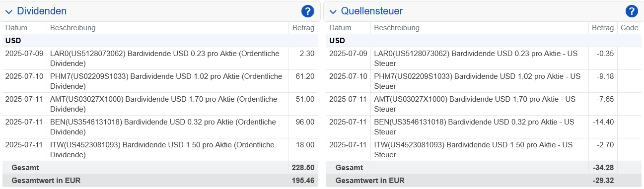Click the Dividenden section title
Viewport: 644px width, 189px height.
(42, 11)
